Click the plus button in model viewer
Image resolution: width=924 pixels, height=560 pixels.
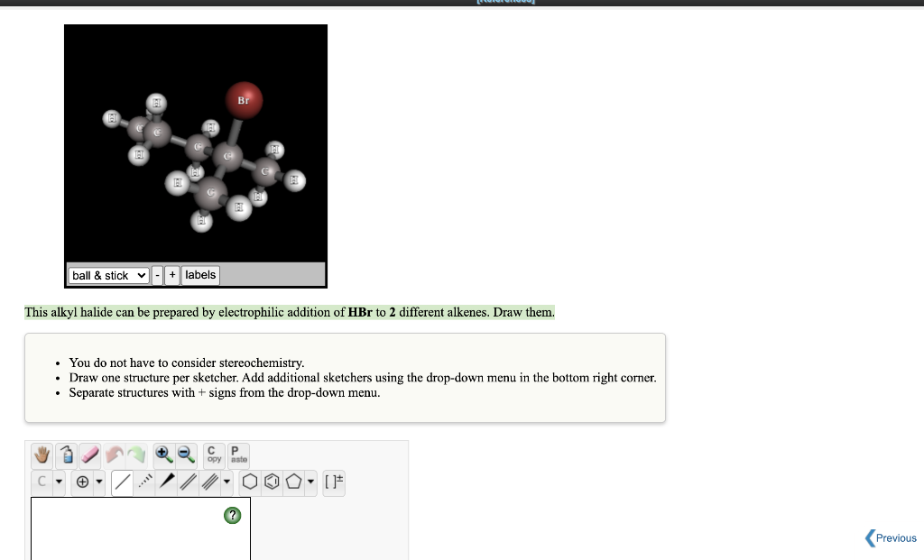click(172, 275)
